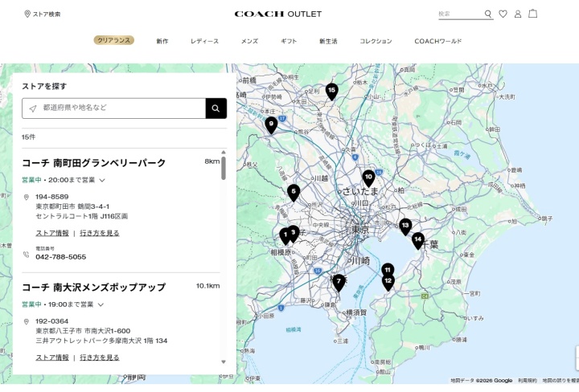This screenshot has width=579, height=392.
Task: Open the クリアランス menu item
Action: point(113,40)
